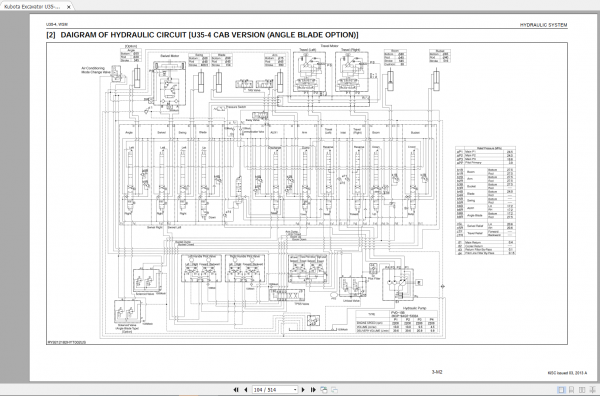This screenshot has width=600, height=396.
Task: Click the go back view icon
Action: point(324,389)
